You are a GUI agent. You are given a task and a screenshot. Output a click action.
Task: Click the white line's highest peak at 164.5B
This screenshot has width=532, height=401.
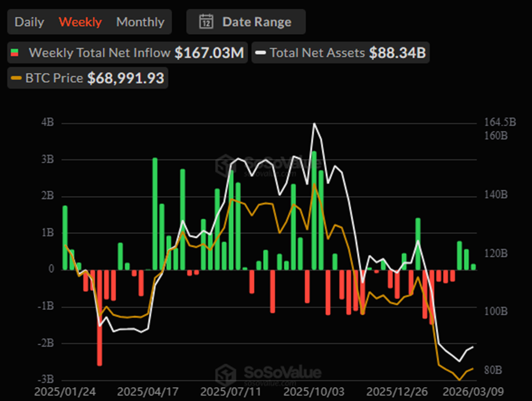[x=314, y=123]
